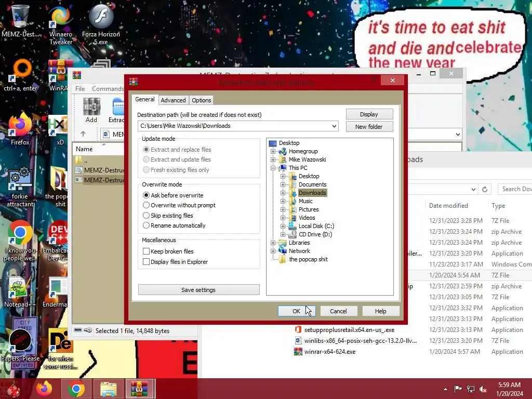This screenshot has width=532, height=399.
Task: Open the 'ctrl+a, enter' desktop shortcut
Action: 20,75
